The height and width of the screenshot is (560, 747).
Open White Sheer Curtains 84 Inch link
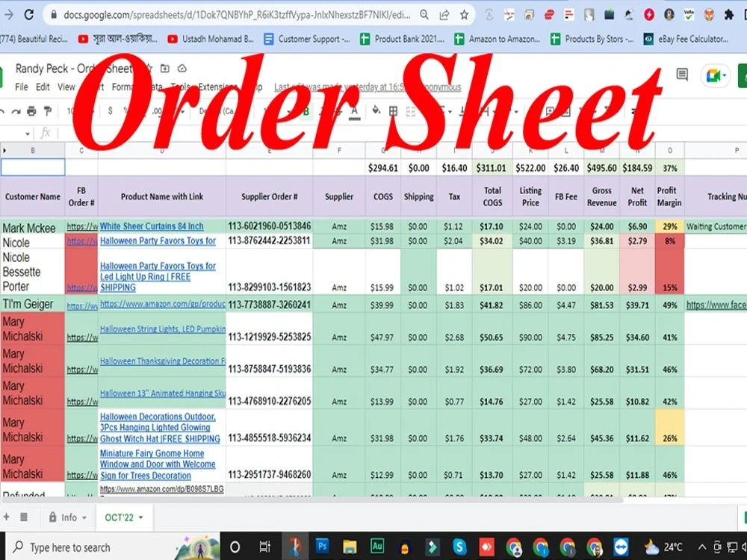coord(152,226)
